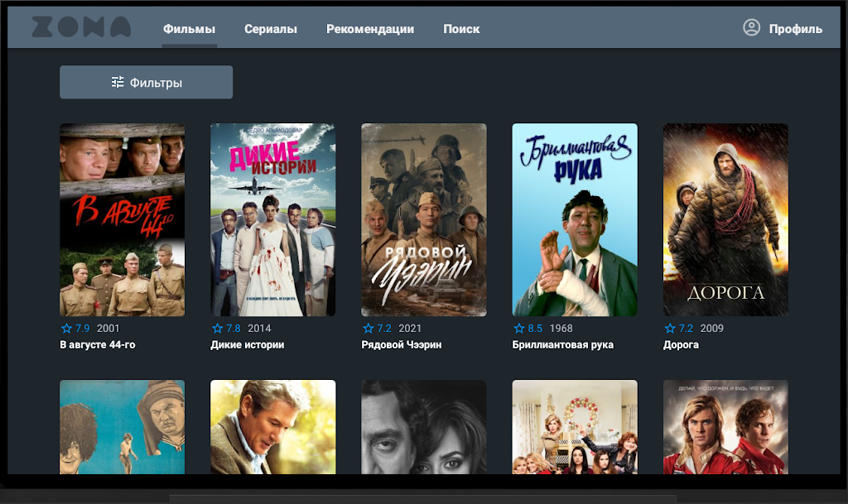Screen dimensions: 848x504
Task: Select the Бриллиантовая рука poster
Action: click(x=575, y=219)
